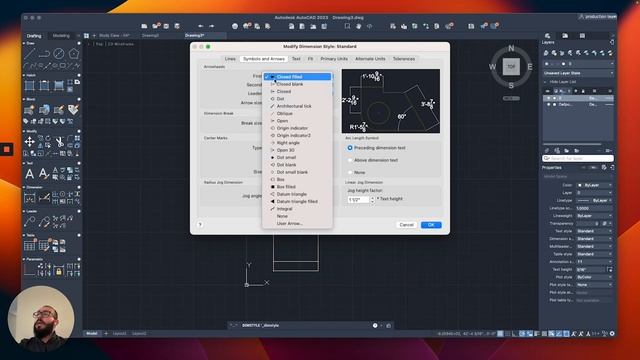640x360 pixels.
Task: Select the Circle tool in Draw panel
Action: coord(59,54)
